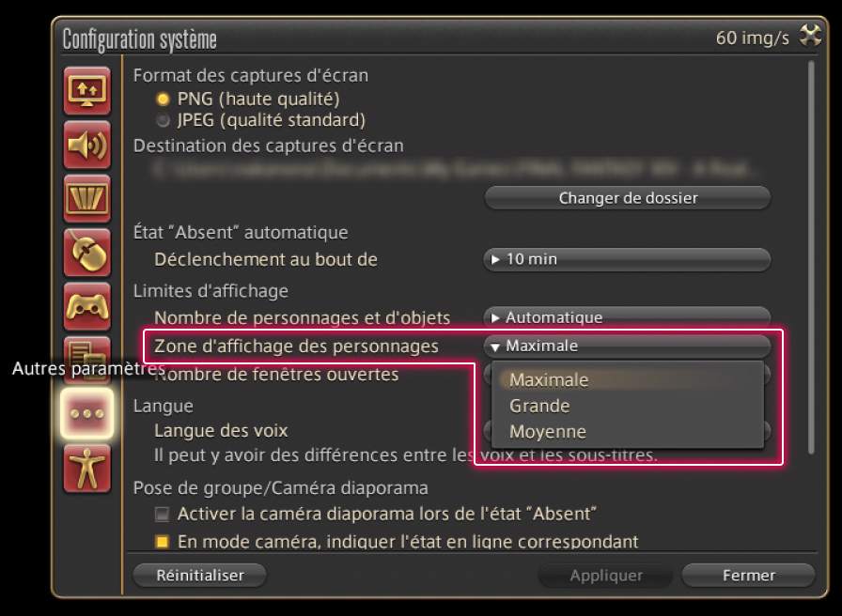
Task: Select JPEG (qualité standard) radio button
Action: [164, 120]
